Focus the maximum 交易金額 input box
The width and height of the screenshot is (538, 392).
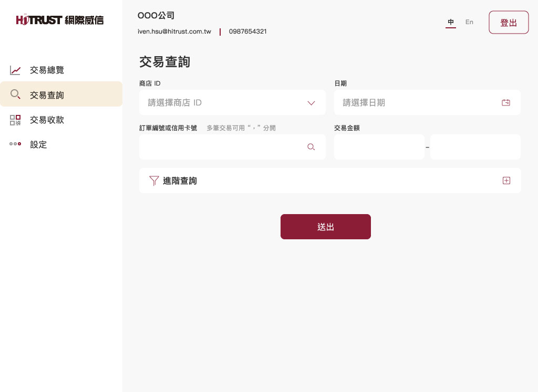pyautogui.click(x=475, y=147)
